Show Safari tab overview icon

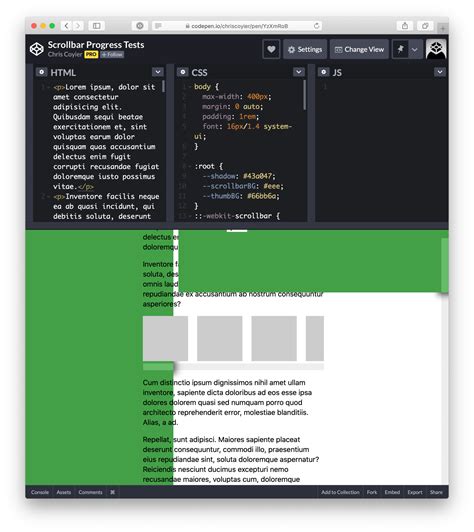pyautogui.click(x=425, y=26)
